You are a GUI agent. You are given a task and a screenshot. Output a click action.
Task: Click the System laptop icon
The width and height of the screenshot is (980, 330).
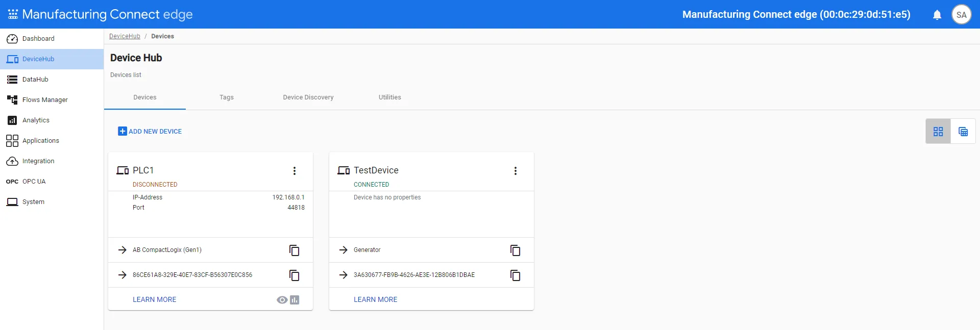12,202
